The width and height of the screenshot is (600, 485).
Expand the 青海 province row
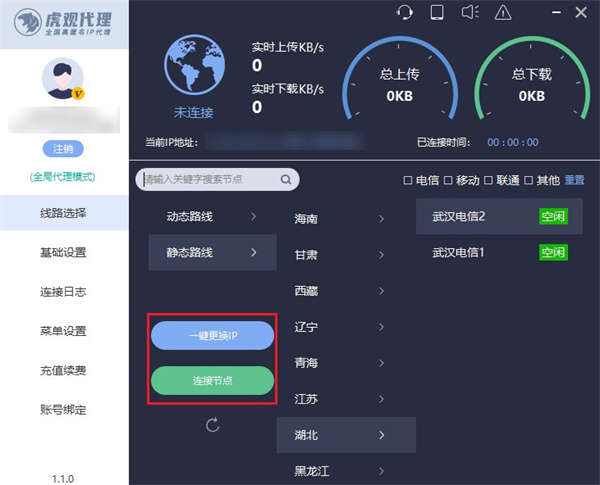tap(346, 363)
